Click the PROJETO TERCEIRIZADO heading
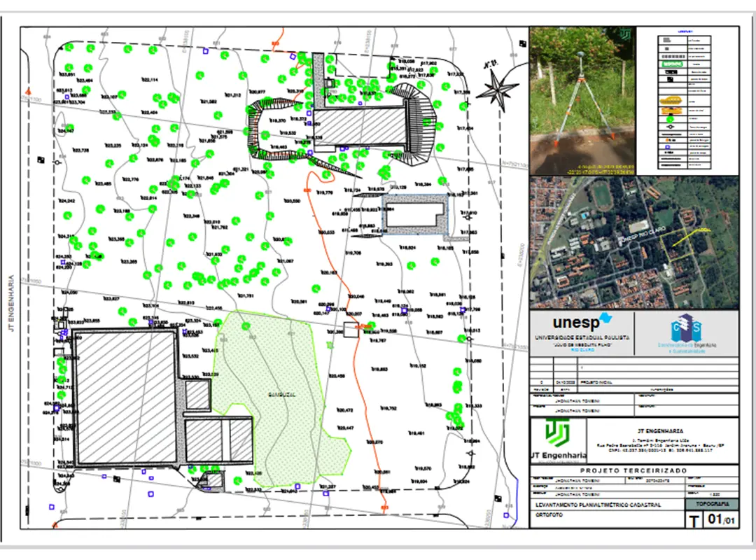 tap(633, 470)
